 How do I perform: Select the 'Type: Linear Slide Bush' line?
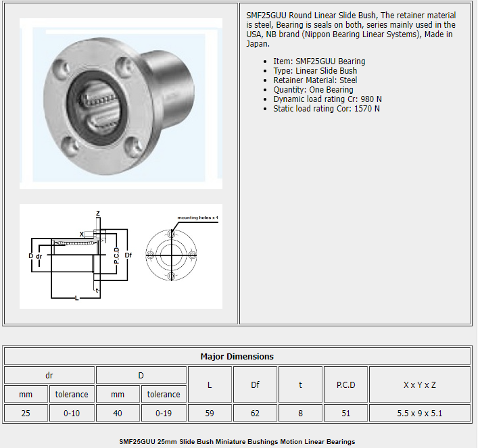(315, 71)
